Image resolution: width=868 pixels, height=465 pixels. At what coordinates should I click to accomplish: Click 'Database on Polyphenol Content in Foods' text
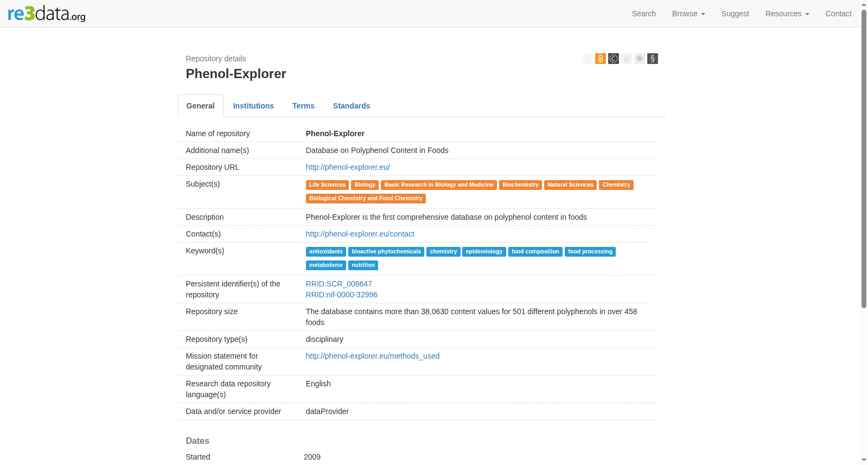pos(377,150)
